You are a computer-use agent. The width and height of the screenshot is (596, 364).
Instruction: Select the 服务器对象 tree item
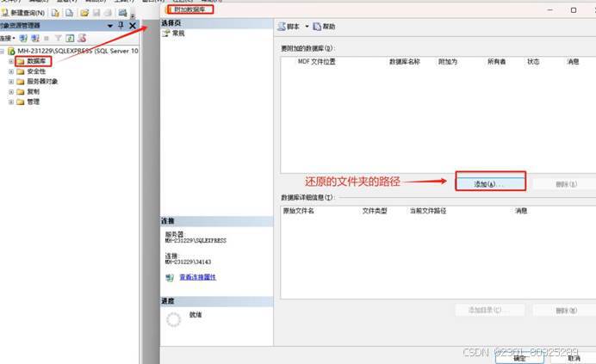coord(42,81)
